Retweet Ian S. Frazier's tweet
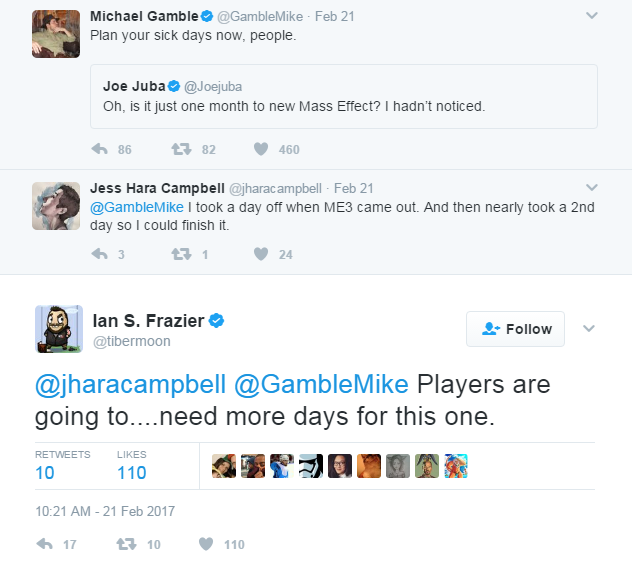 (x=125, y=544)
